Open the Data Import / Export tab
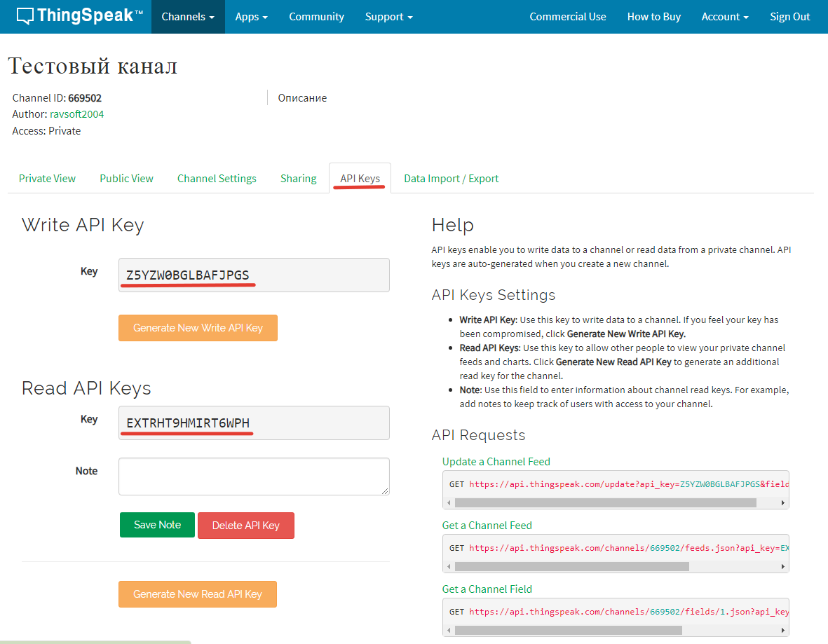 tap(451, 179)
